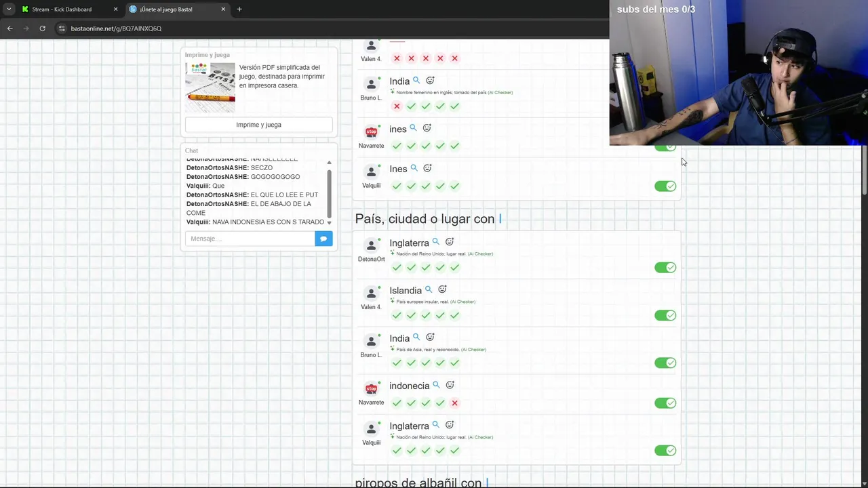Viewport: 868px width, 488px height.
Task: Click magnifier beside India, nombre femenino en inglés
Action: coord(416,81)
